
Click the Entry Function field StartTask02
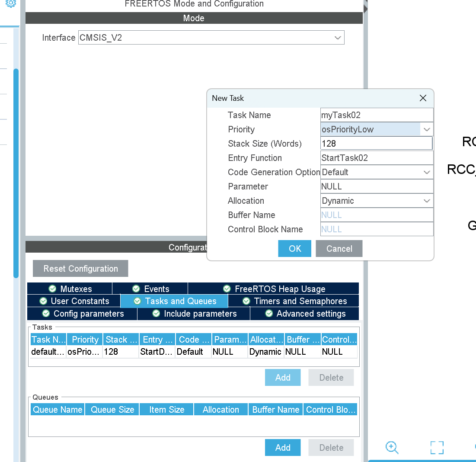(x=377, y=158)
